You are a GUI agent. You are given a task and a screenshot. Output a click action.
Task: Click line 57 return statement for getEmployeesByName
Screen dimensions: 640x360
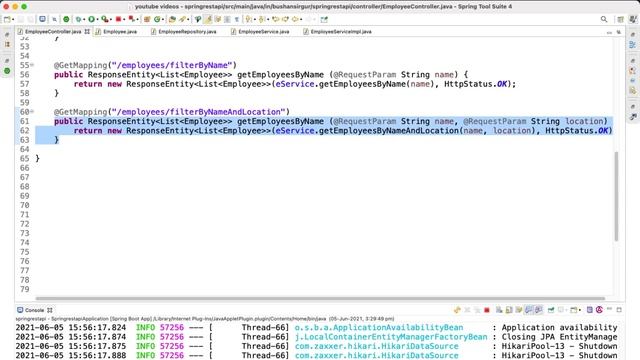[295, 84]
